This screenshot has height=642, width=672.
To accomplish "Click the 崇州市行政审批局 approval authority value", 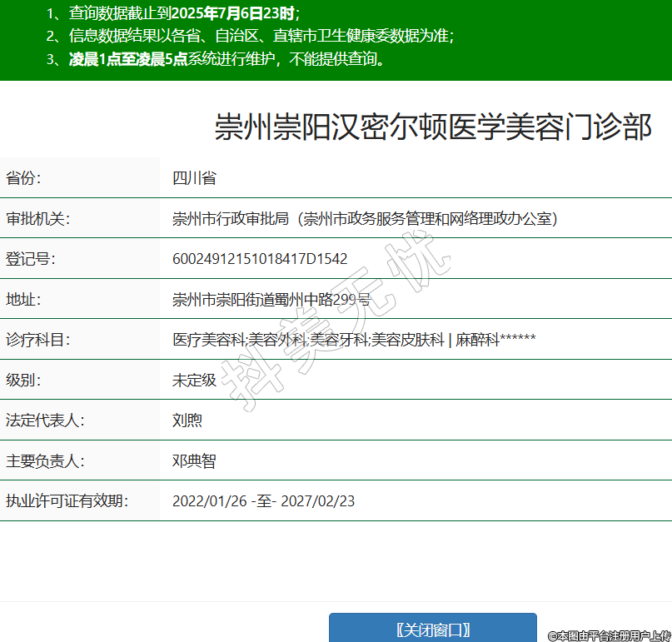I will [x=365, y=218].
